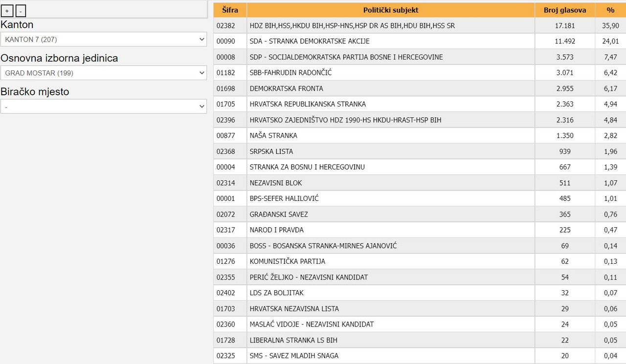Click percentage value 35,90

pos(610,25)
